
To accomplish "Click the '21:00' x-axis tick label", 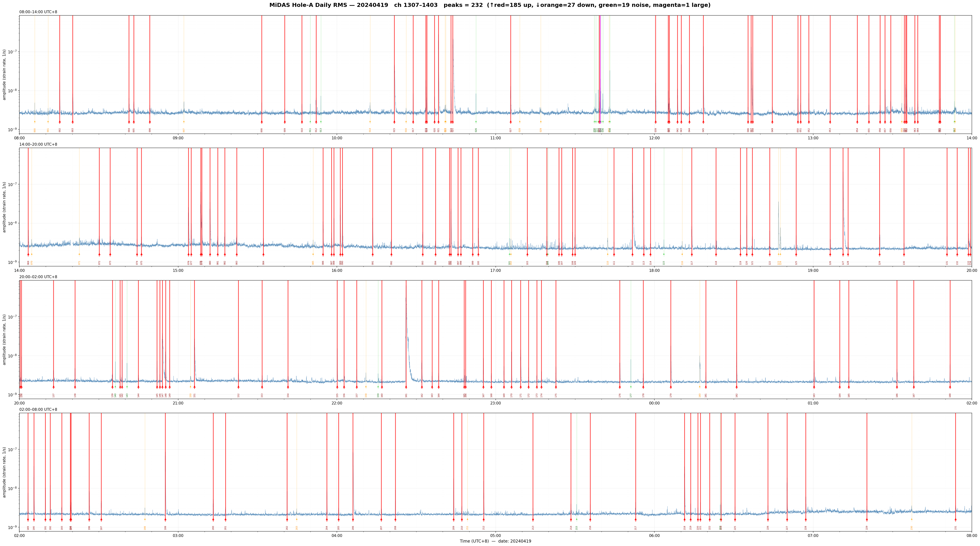I will [178, 403].
